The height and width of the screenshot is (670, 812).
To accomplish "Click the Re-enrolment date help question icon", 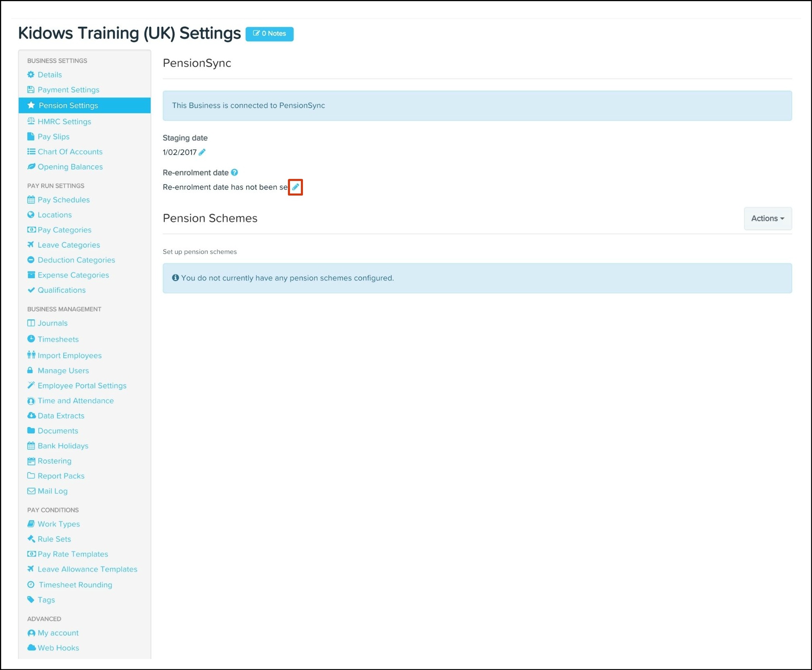I will (x=234, y=172).
